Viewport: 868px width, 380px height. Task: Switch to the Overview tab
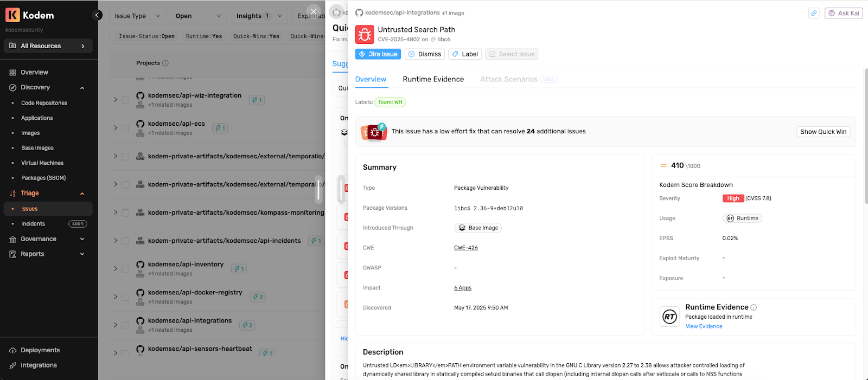(371, 79)
